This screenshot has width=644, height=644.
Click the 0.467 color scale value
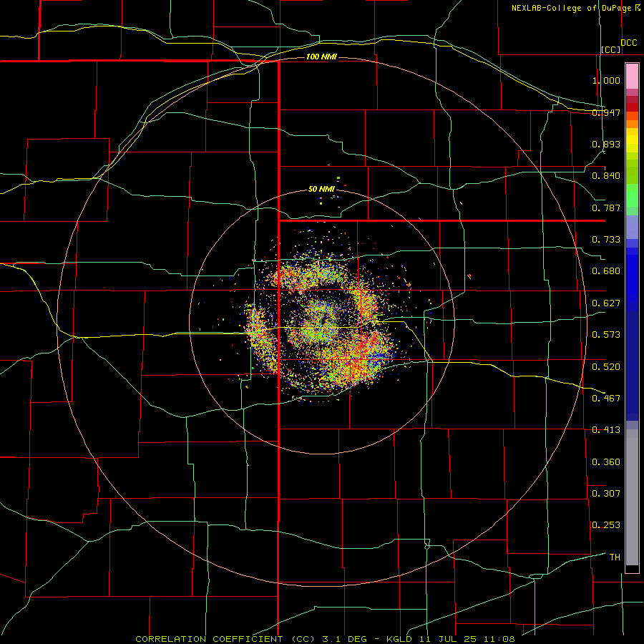606,399
